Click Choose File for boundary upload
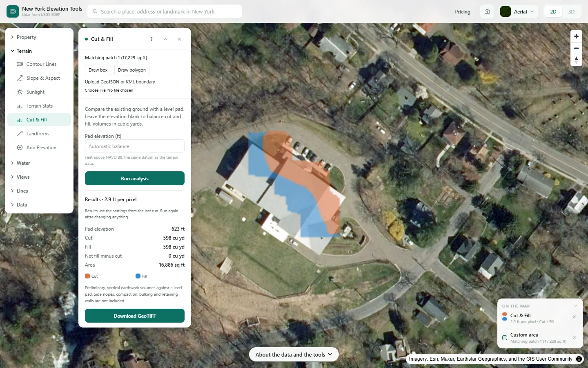 [x=95, y=90]
